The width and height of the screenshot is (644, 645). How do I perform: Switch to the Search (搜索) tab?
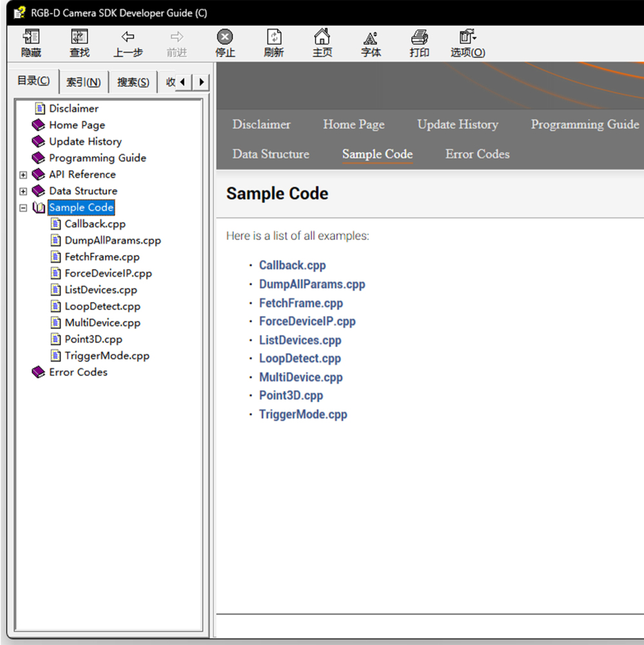point(133,82)
